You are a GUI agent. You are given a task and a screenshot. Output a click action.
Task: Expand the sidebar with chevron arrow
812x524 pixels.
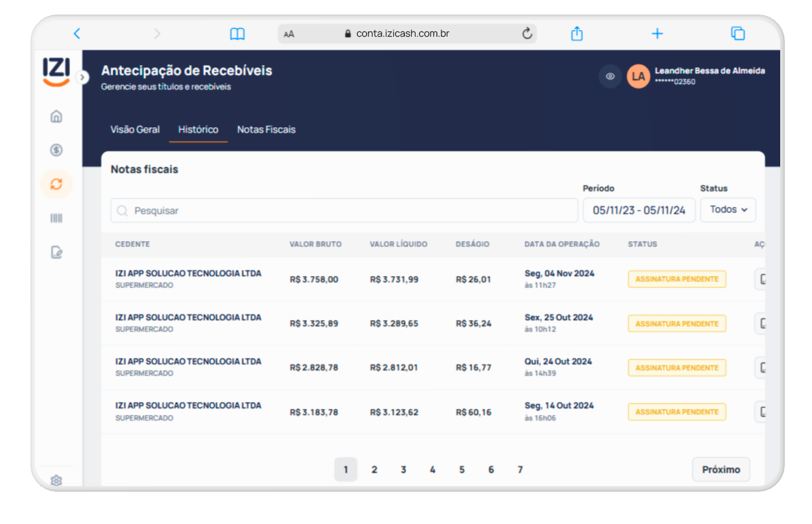(x=82, y=77)
